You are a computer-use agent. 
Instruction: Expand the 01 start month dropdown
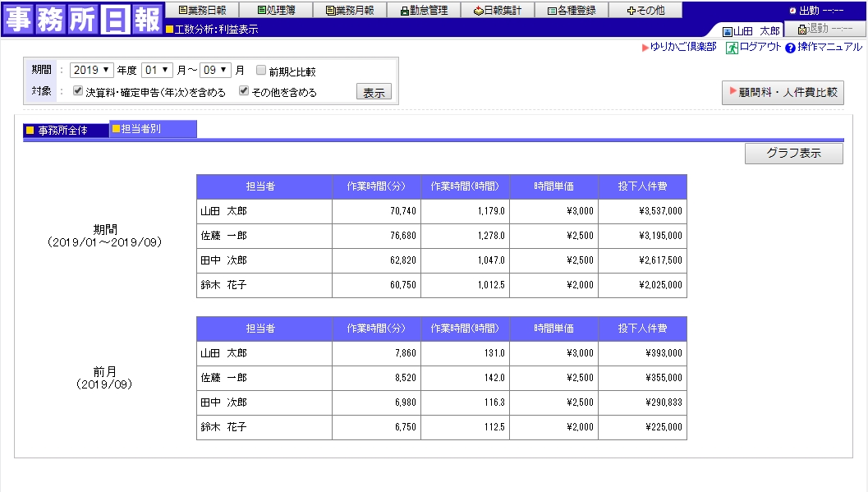(x=157, y=71)
